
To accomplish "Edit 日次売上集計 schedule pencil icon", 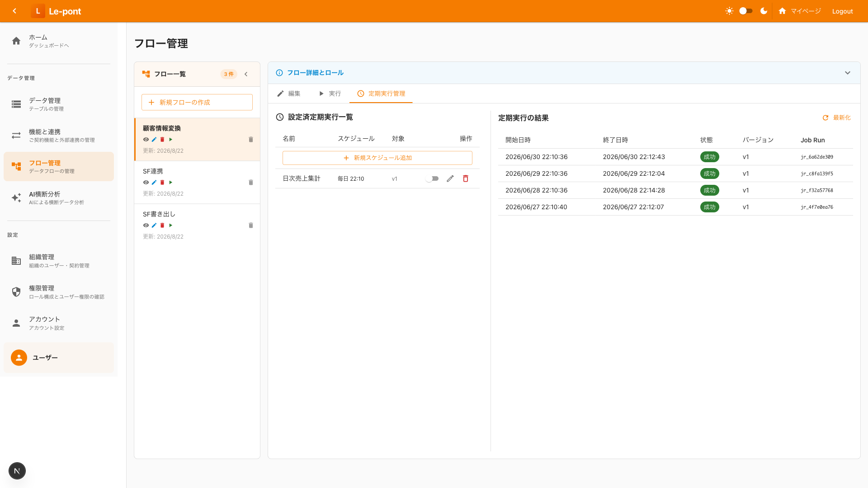I will (450, 178).
